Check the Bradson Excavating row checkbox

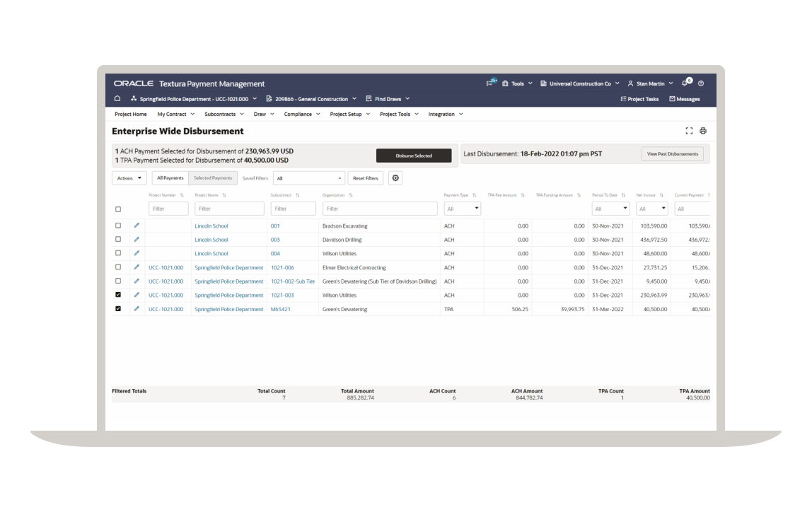click(118, 226)
